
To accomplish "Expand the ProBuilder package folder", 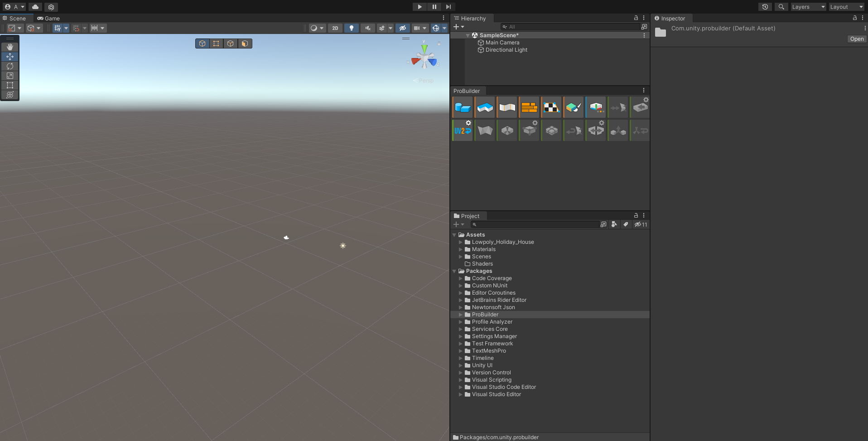I will [x=461, y=315].
